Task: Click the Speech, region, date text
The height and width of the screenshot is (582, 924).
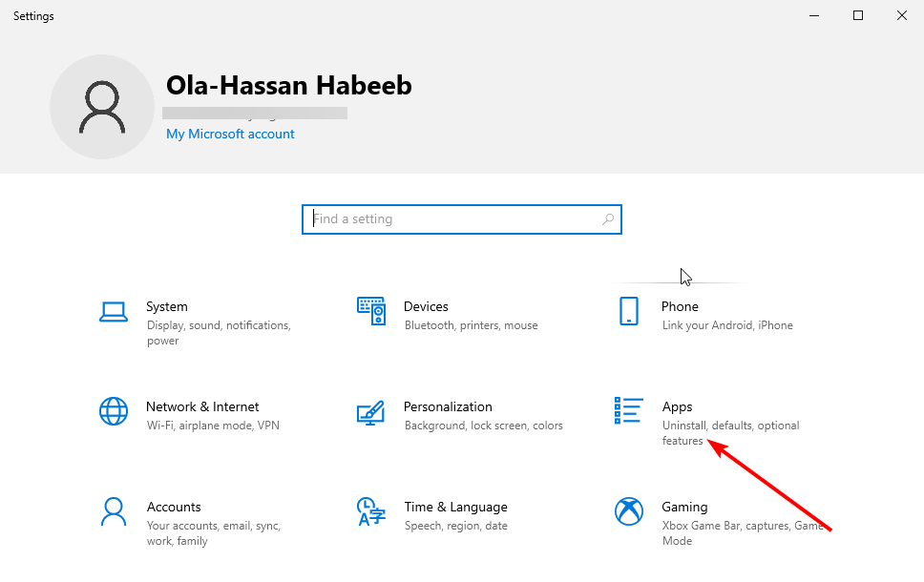Action: [x=455, y=526]
